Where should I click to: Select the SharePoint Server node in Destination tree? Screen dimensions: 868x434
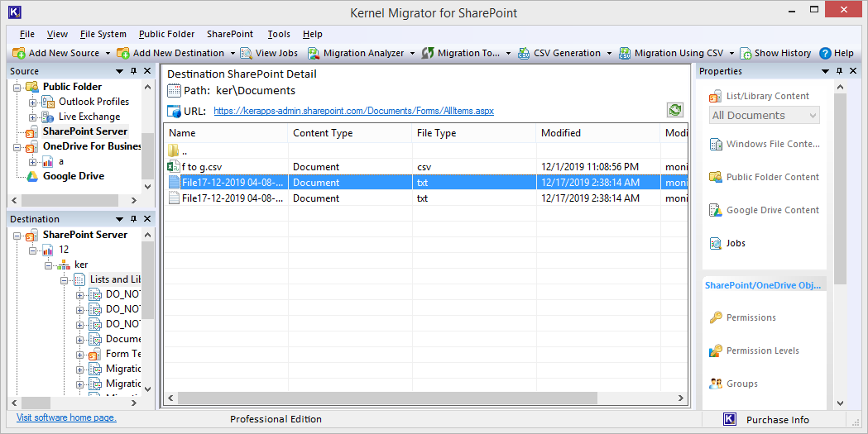click(x=84, y=235)
